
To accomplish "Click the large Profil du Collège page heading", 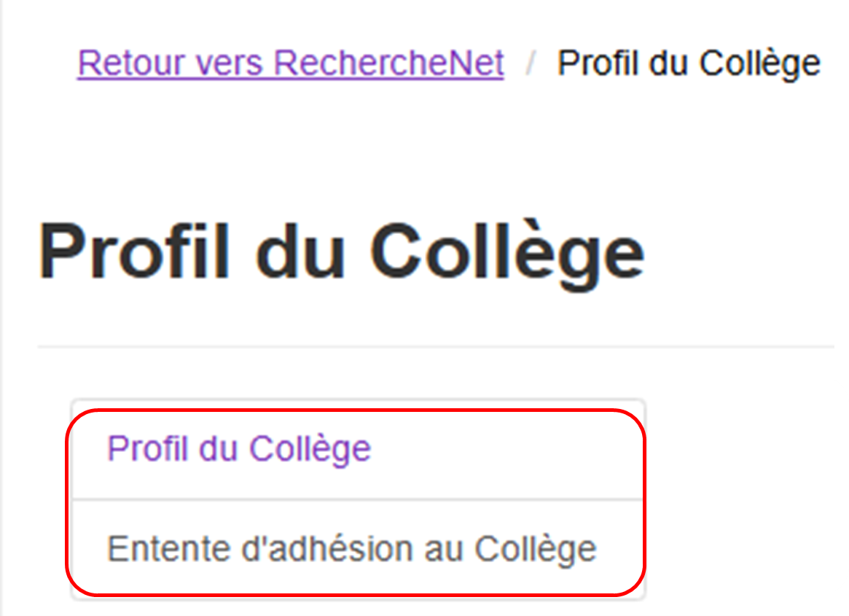I will [342, 253].
